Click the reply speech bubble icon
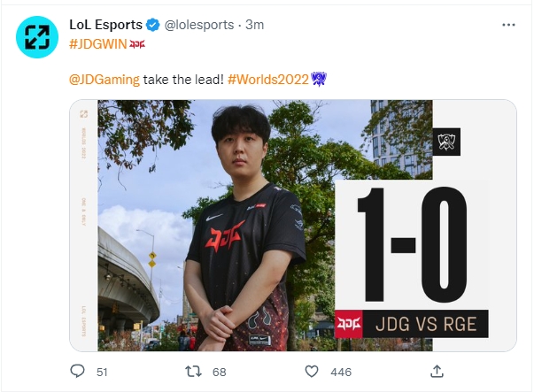The width and height of the screenshot is (534, 392). pos(77,371)
